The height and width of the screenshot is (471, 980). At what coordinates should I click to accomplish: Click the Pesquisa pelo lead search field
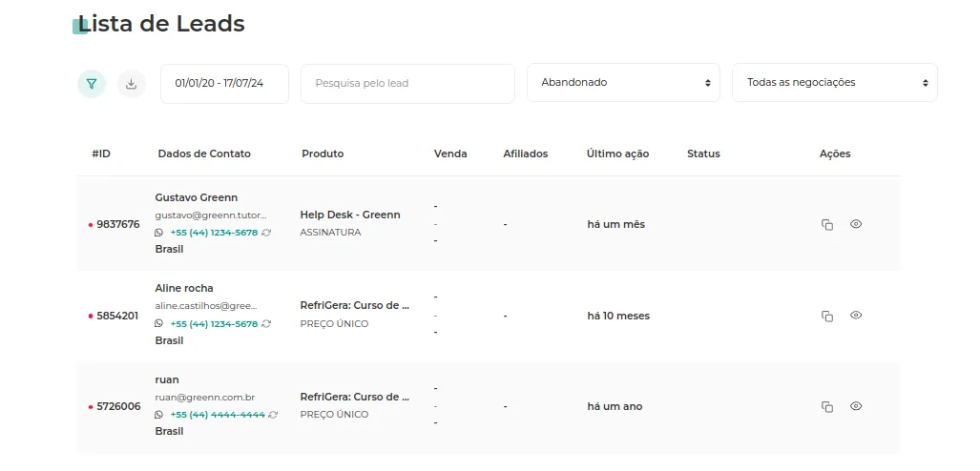[x=407, y=83]
